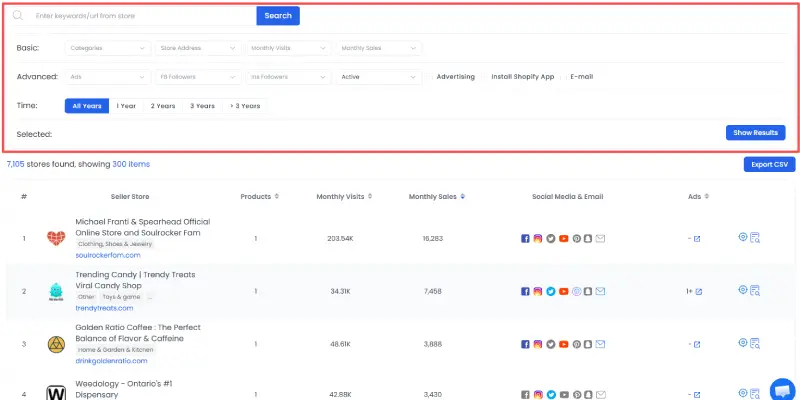The height and width of the screenshot is (400, 800).
Task: Click the blue Search button
Action: 278,16
